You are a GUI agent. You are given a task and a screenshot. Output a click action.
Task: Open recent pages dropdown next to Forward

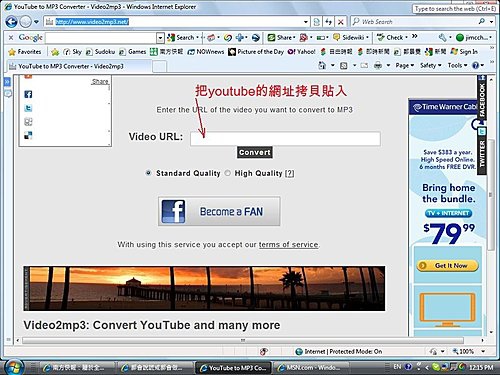click(36, 22)
